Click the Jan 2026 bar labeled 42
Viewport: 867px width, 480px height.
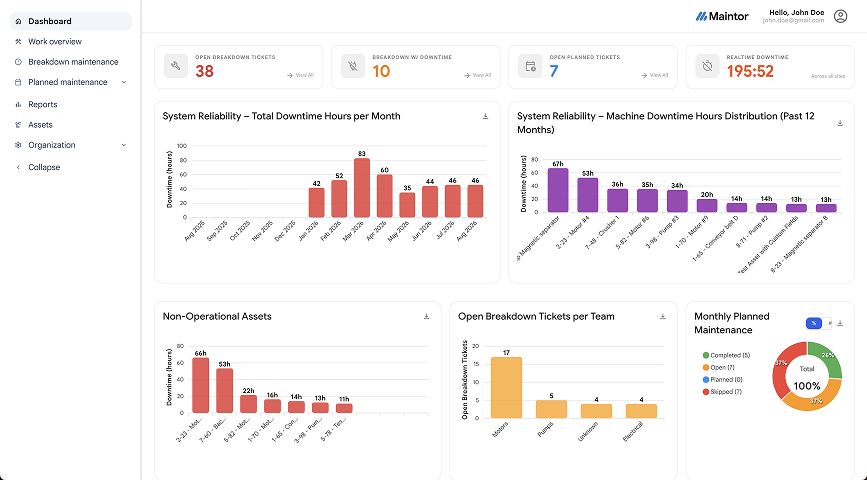(x=316, y=202)
